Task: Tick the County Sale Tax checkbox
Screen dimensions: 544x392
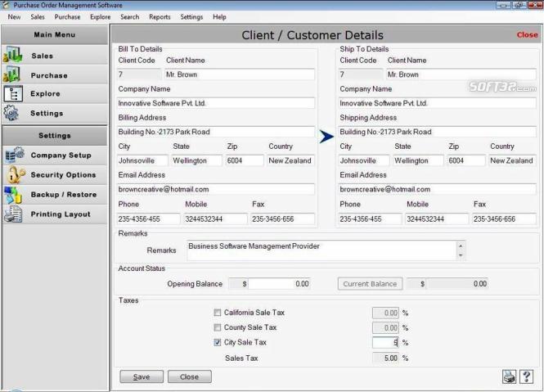Action: coord(217,327)
